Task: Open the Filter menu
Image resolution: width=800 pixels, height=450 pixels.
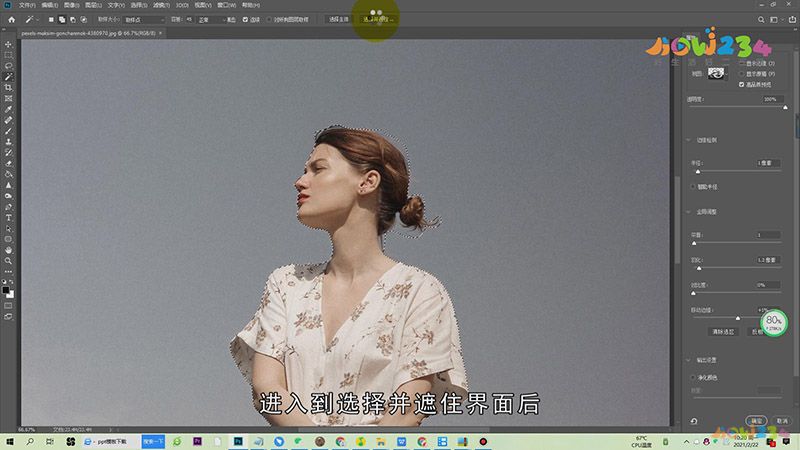Action: [x=161, y=5]
